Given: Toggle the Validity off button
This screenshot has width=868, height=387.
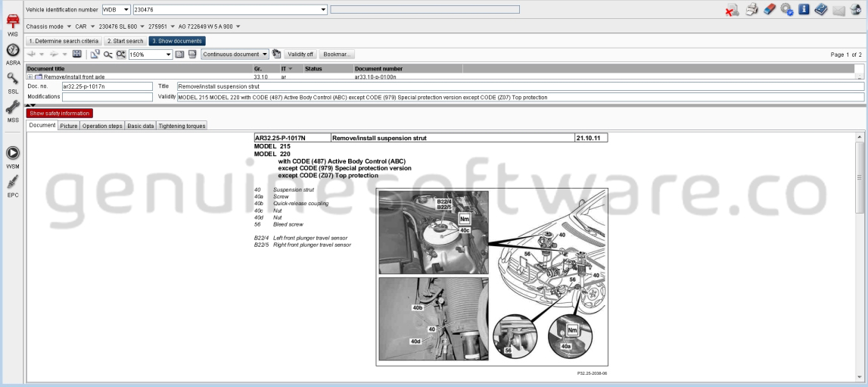Looking at the screenshot, I should click(300, 55).
